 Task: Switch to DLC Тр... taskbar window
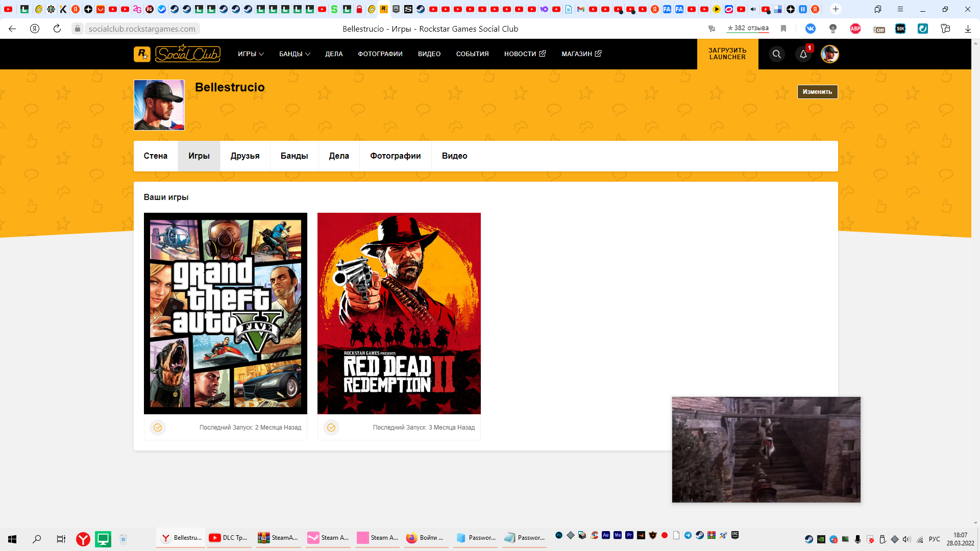(x=230, y=538)
